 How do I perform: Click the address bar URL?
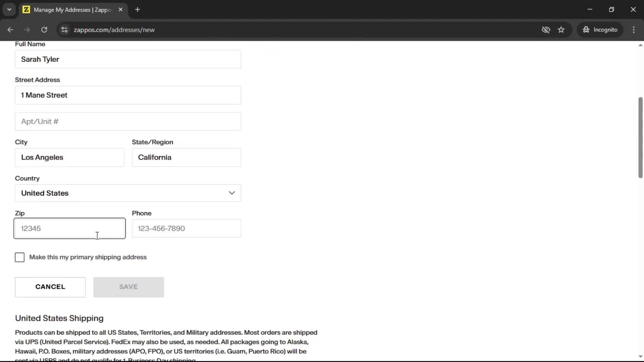pos(114,30)
